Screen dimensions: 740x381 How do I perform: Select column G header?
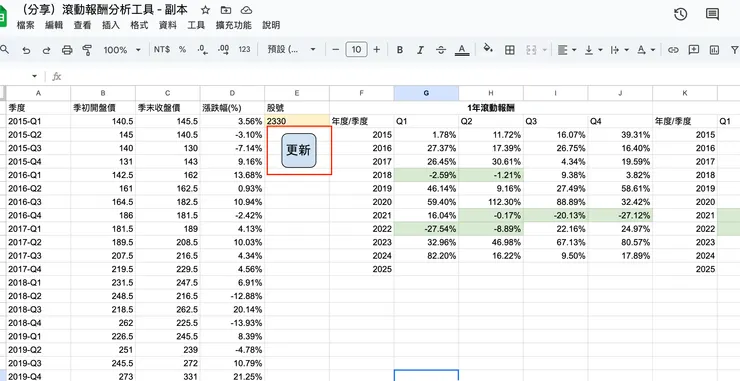[x=426, y=93]
